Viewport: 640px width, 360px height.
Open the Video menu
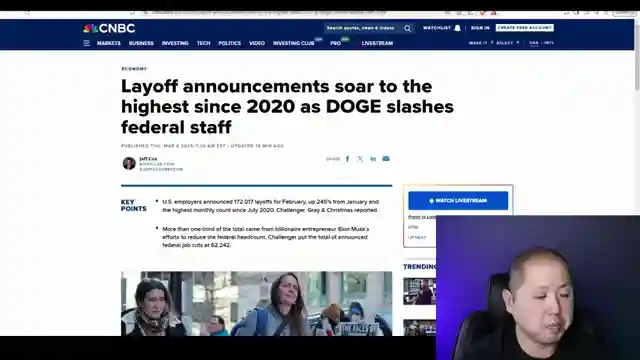click(x=257, y=43)
